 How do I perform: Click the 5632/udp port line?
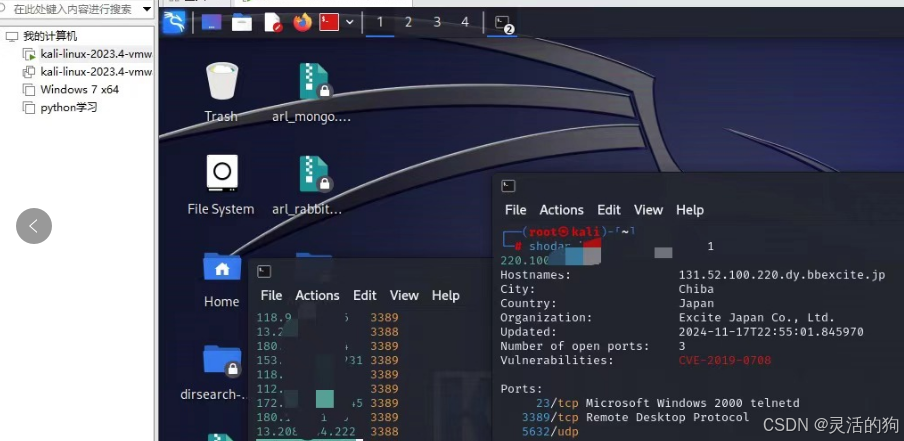(550, 432)
